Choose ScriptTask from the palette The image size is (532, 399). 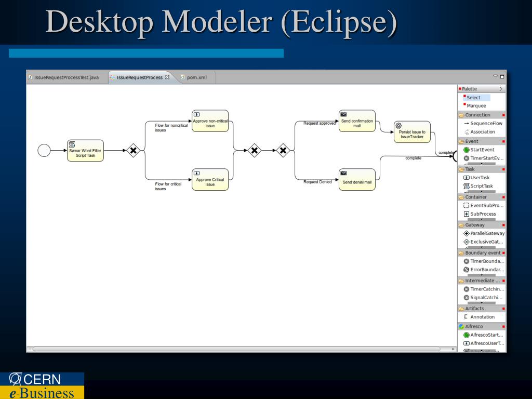[478, 186]
